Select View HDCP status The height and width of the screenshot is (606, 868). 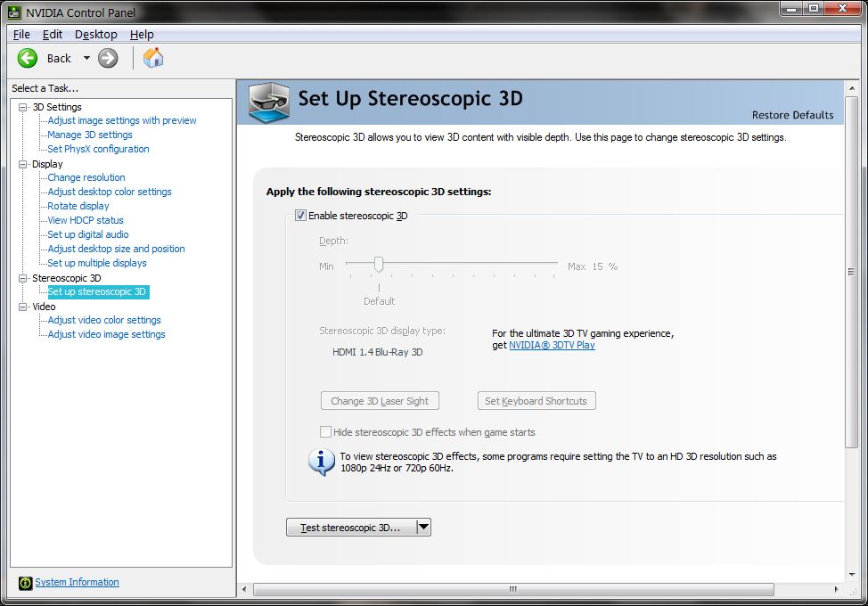pyautogui.click(x=86, y=221)
